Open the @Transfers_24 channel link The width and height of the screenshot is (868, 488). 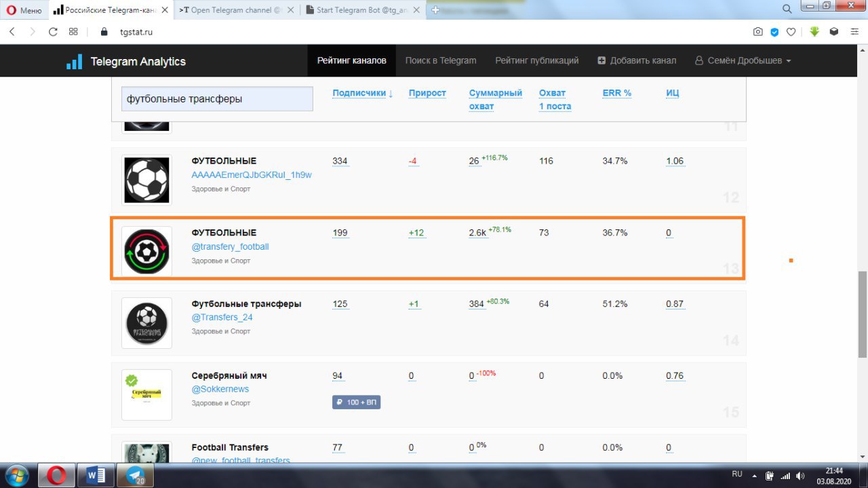point(222,318)
